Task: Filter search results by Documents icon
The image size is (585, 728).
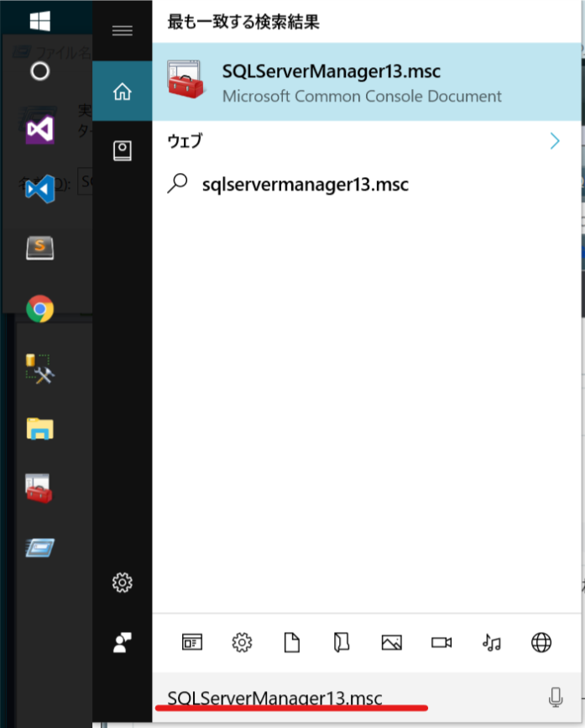Action: coord(292,642)
